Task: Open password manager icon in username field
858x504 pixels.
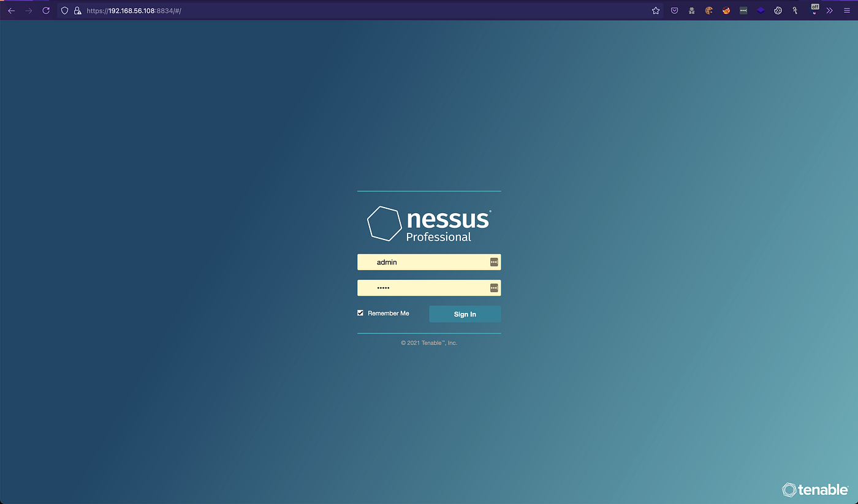Action: 494,262
